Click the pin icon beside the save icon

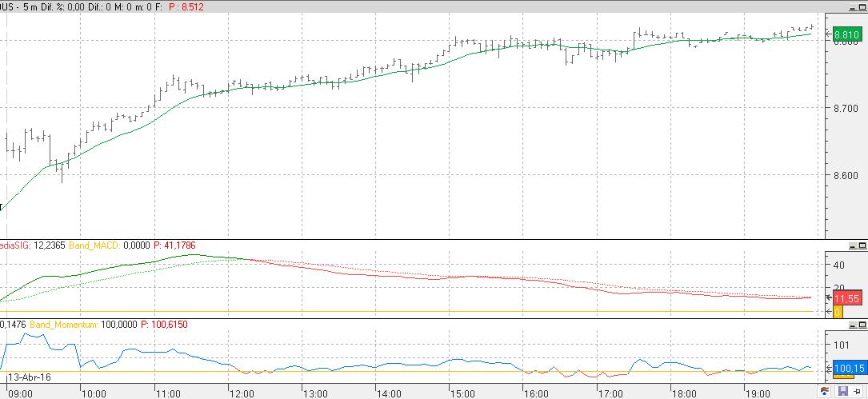click(858, 392)
